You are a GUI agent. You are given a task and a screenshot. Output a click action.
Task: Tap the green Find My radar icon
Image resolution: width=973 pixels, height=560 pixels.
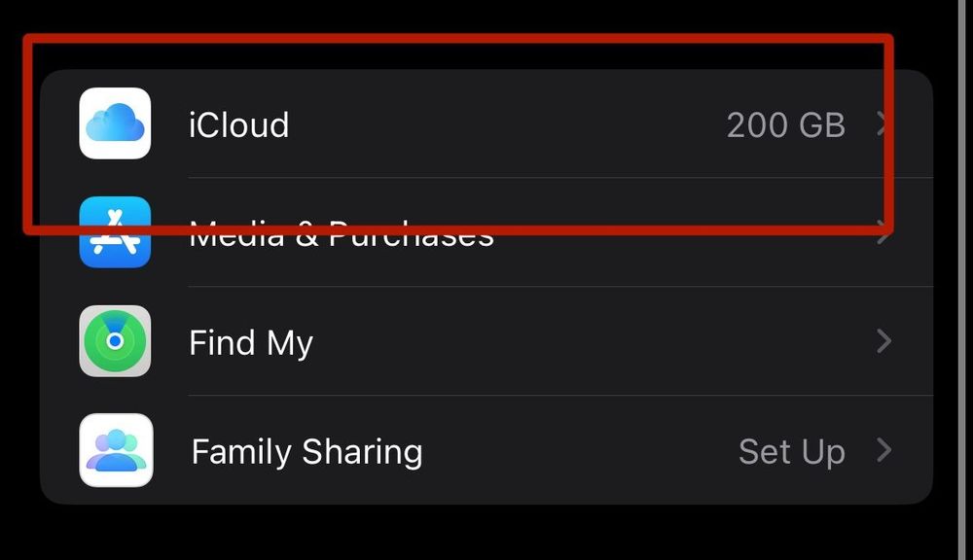point(115,341)
